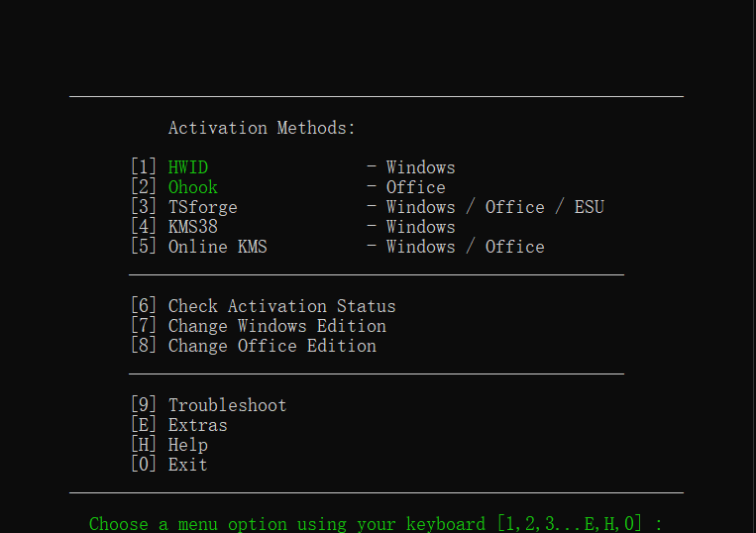Image resolution: width=756 pixels, height=533 pixels.
Task: Click the Windows / Office / ESU description
Action: pos(494,207)
